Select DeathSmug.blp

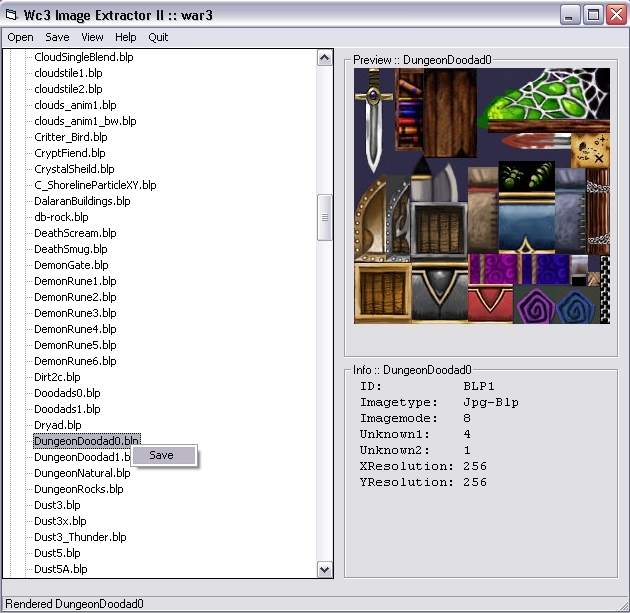point(71,249)
